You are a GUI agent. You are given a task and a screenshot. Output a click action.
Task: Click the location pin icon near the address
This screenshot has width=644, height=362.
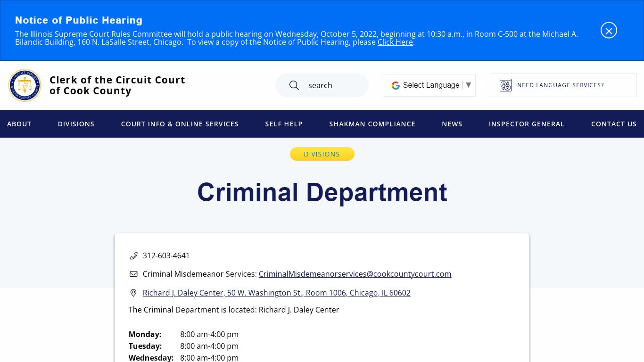[x=134, y=293]
